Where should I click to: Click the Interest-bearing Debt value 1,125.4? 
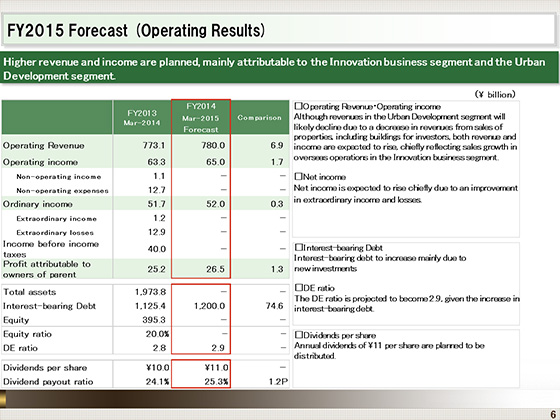click(150, 306)
